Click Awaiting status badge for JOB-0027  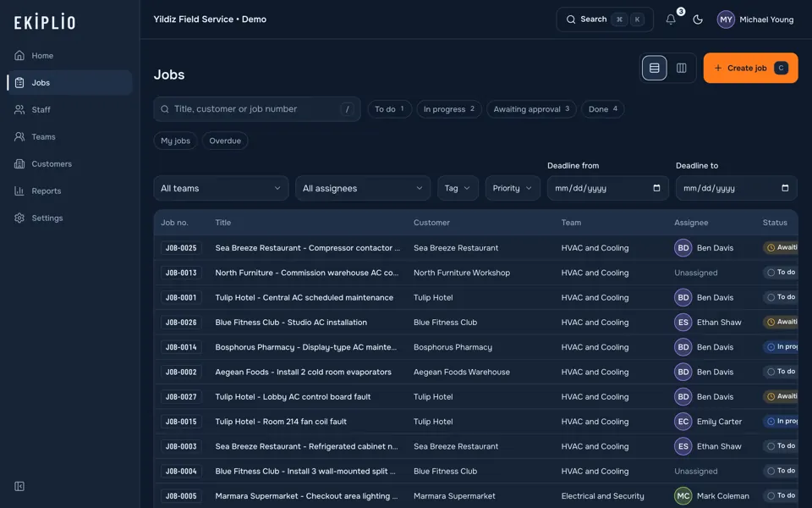781,396
